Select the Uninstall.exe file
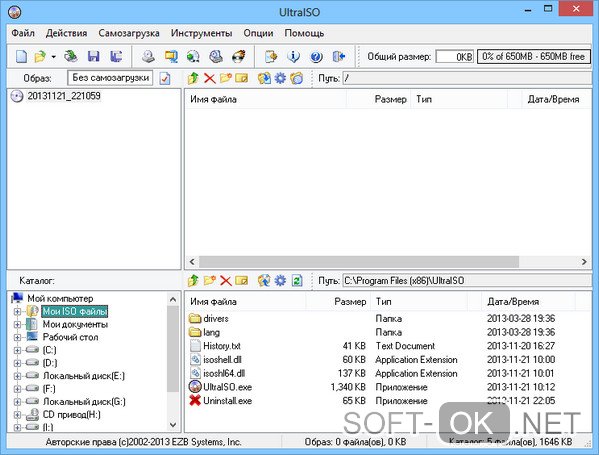This screenshot has height=455, width=599. tap(227, 401)
